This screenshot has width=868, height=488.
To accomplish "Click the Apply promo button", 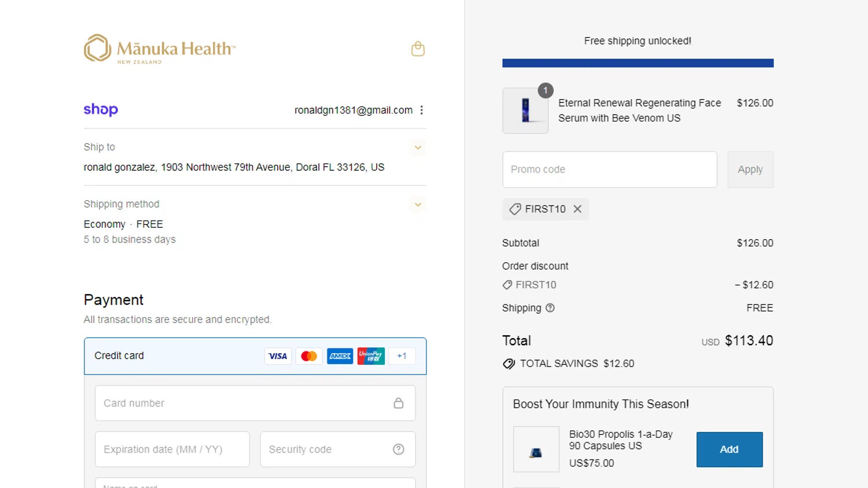I will point(751,170).
